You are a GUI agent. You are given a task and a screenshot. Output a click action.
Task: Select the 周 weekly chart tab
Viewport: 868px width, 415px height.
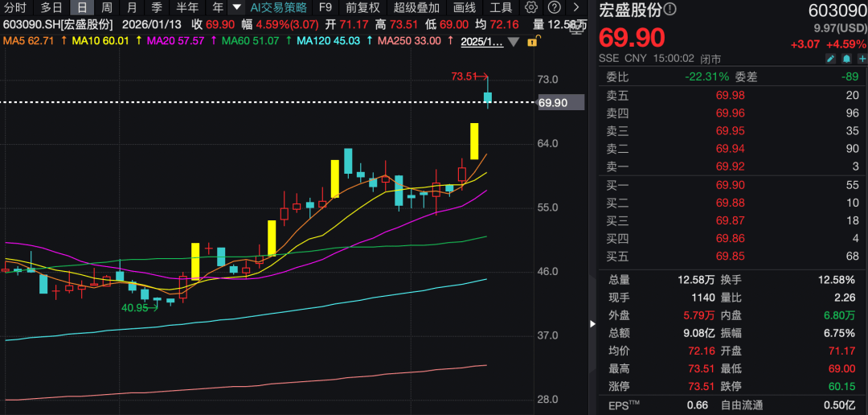tap(106, 7)
